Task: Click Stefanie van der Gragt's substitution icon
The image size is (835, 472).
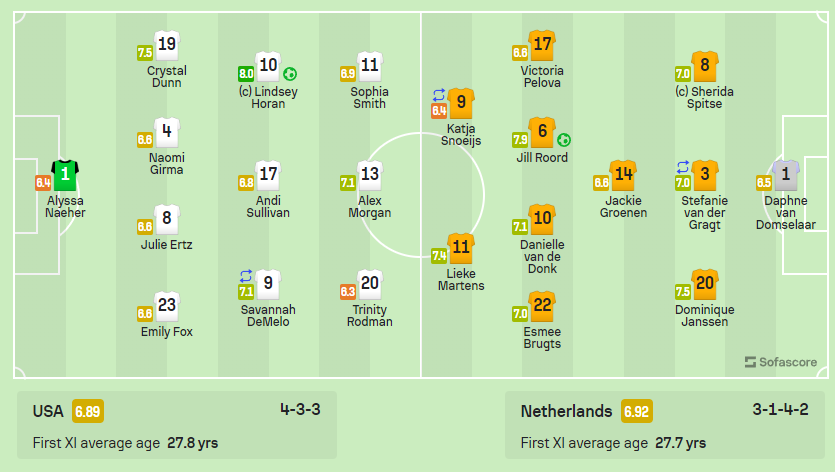Action: click(x=683, y=167)
